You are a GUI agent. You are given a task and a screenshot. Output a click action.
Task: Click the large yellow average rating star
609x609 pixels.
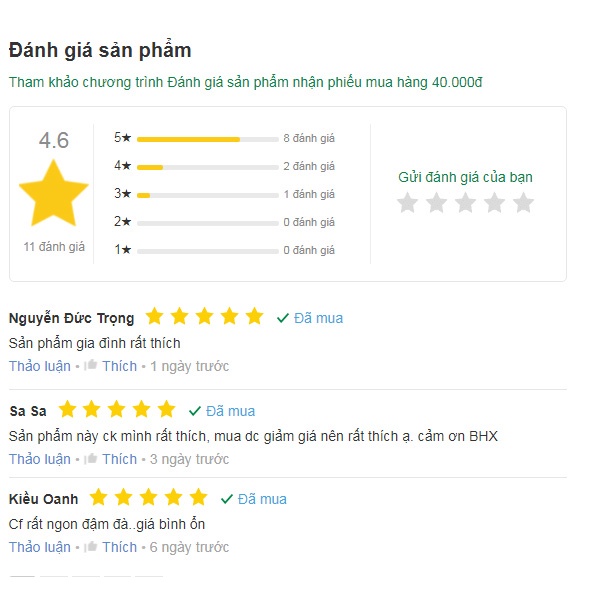point(54,194)
